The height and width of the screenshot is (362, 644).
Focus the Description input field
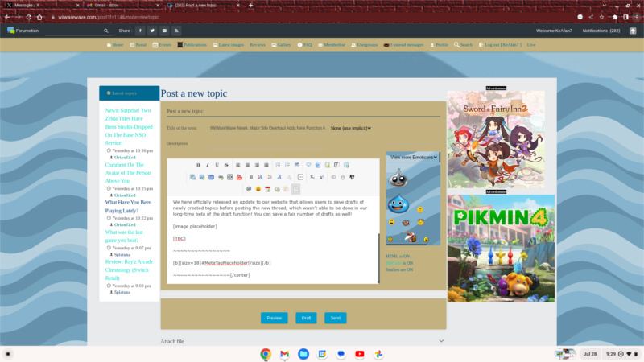(x=267, y=143)
